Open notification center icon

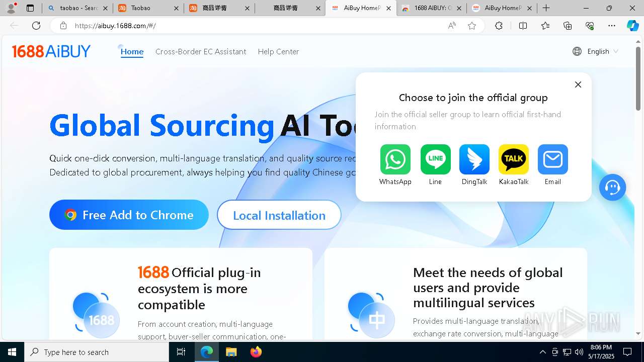point(627,352)
